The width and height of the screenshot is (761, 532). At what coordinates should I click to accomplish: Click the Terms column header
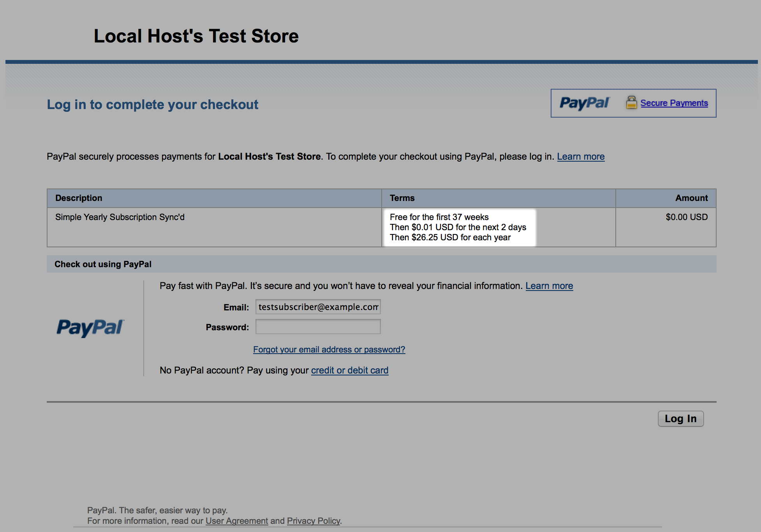[499, 198]
